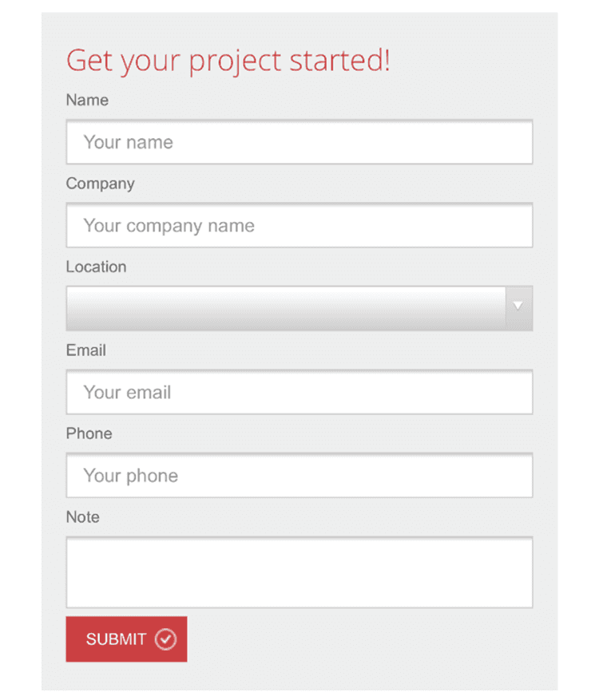Click the Phone field label
Image resolution: width=599 pixels, height=700 pixels.
[89, 433]
